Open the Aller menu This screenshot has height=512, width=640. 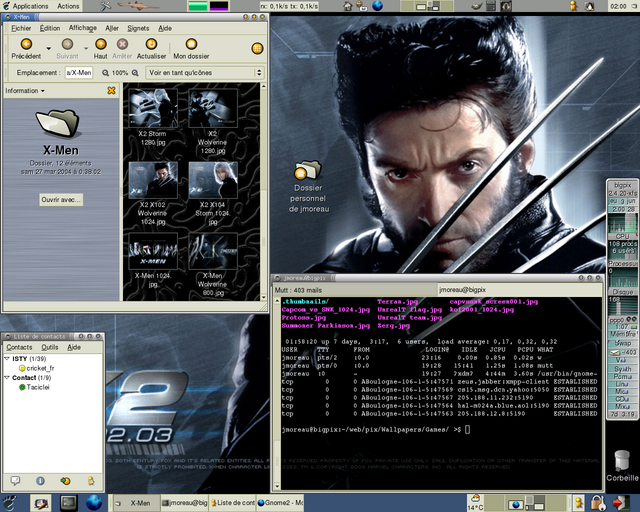click(112, 28)
